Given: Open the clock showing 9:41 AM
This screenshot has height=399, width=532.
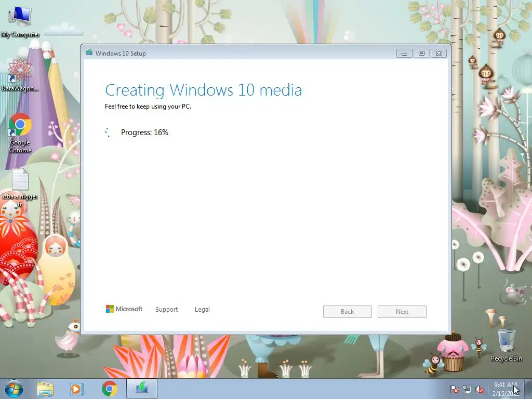Looking at the screenshot, I should (x=506, y=389).
